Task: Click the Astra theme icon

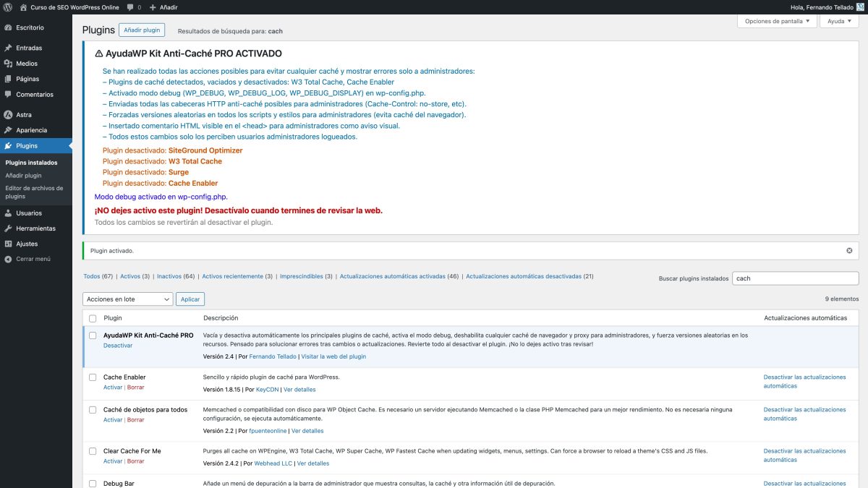Action: (8, 115)
